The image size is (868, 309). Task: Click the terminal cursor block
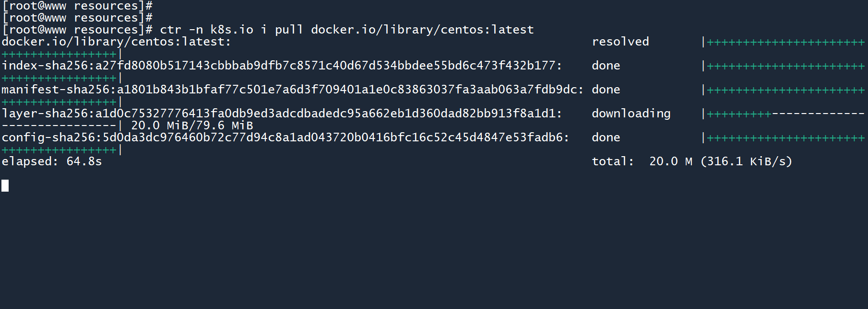coord(5,185)
